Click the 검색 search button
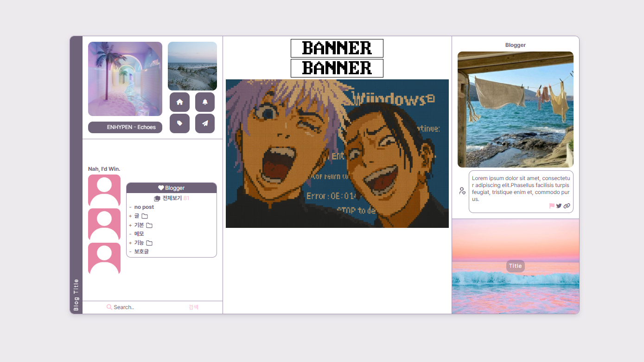This screenshot has height=362, width=644. pyautogui.click(x=193, y=307)
